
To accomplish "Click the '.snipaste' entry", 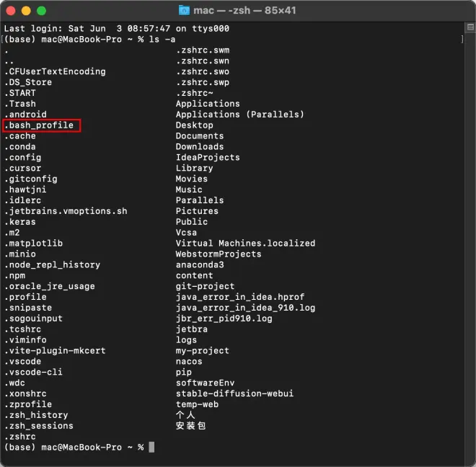I will [28, 308].
